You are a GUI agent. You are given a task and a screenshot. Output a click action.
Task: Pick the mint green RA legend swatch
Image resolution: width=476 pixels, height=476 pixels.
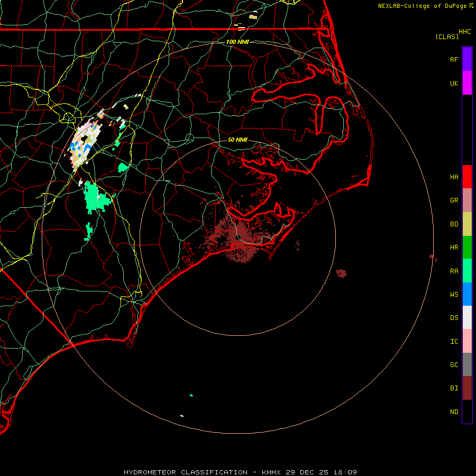(467, 271)
